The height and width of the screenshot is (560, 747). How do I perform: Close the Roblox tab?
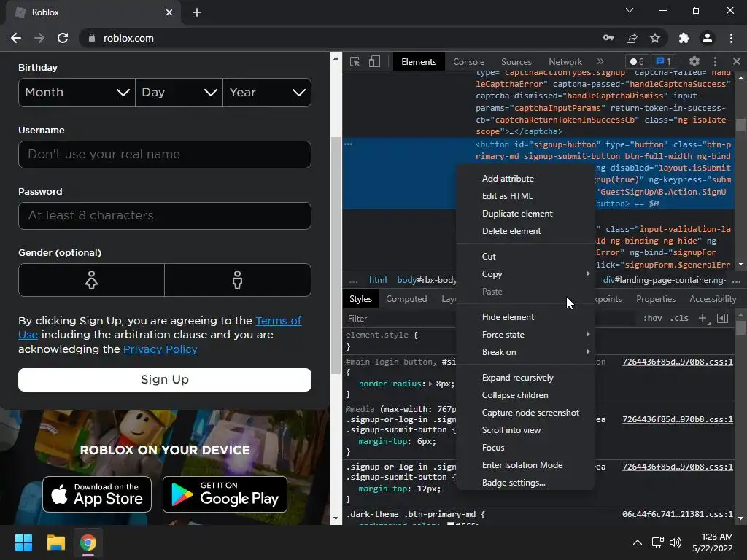point(169,12)
